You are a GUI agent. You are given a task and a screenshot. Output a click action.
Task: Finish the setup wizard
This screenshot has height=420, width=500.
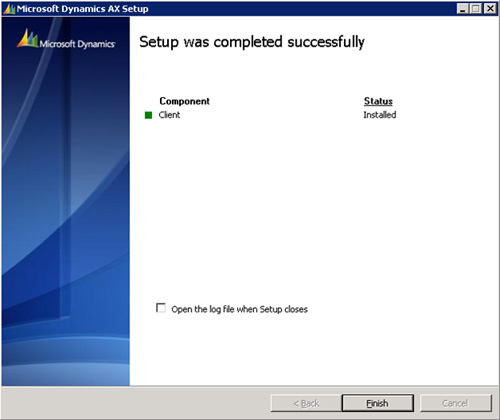pos(377,403)
